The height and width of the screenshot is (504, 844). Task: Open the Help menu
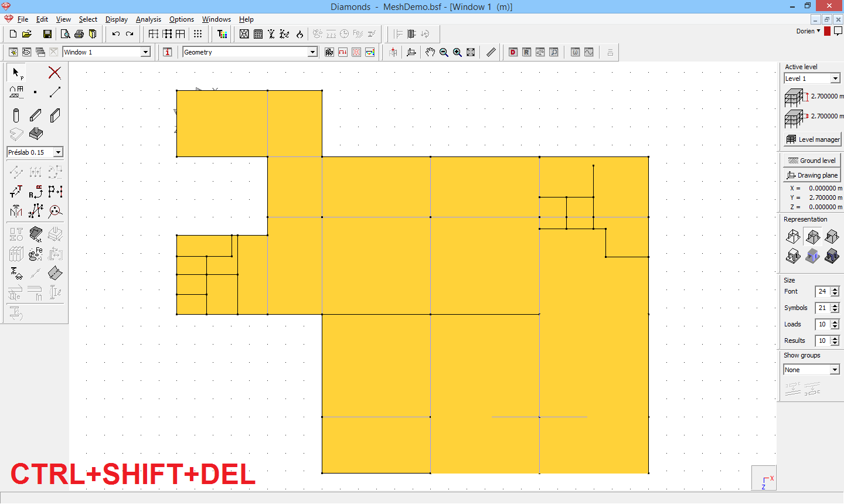246,19
